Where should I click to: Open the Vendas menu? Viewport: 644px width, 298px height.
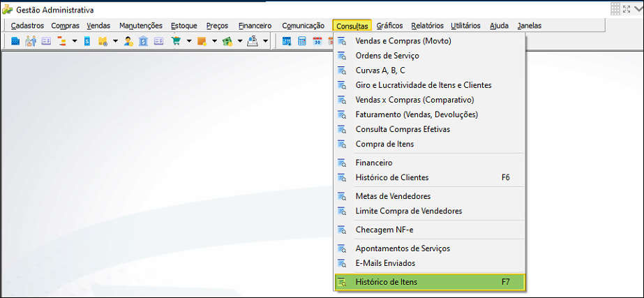[98, 26]
